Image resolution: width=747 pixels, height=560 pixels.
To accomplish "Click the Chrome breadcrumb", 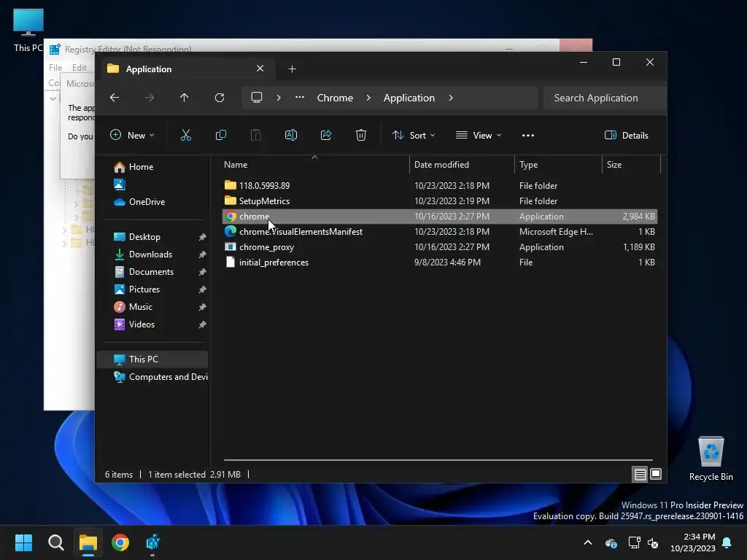I will [x=335, y=98].
